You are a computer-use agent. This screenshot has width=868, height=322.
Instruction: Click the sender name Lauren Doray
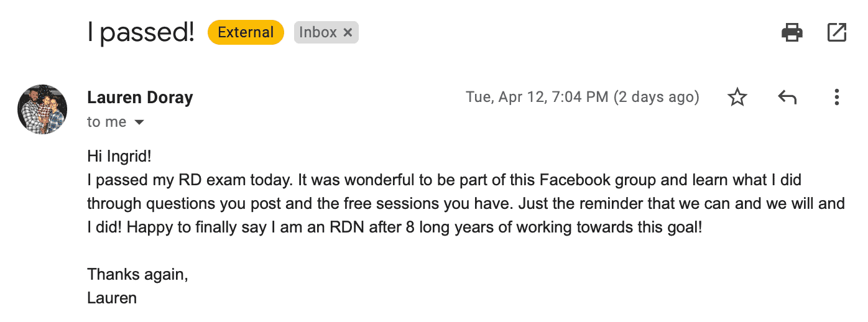[x=140, y=98]
